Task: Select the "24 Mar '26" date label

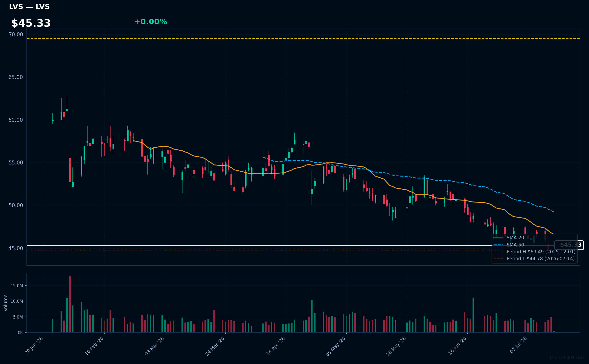Action: click(215, 346)
